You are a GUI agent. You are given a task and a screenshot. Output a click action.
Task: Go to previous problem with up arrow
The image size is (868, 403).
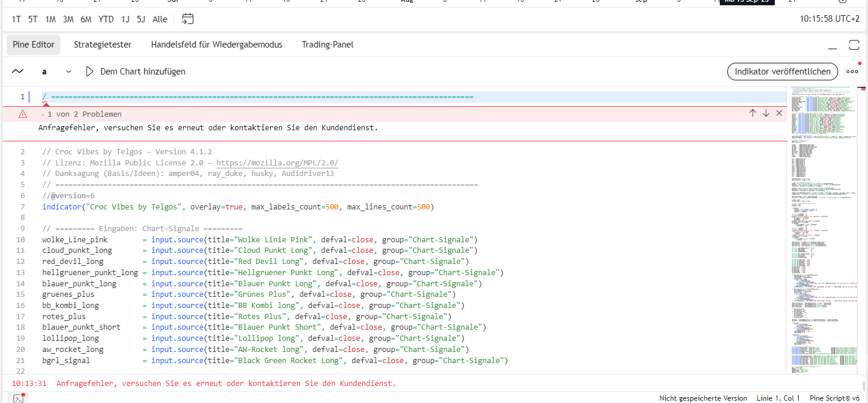pyautogui.click(x=753, y=113)
